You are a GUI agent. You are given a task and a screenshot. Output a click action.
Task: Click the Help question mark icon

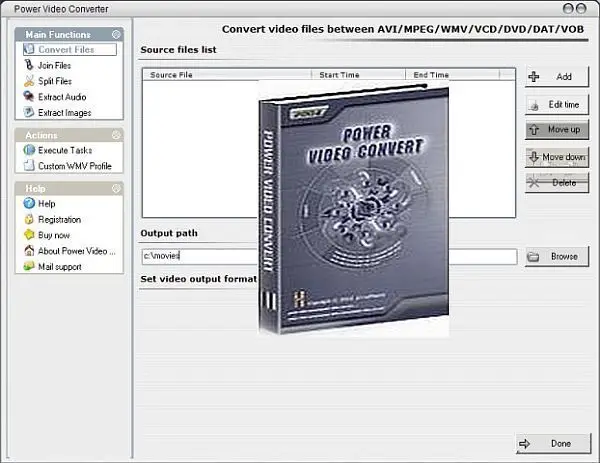29,203
